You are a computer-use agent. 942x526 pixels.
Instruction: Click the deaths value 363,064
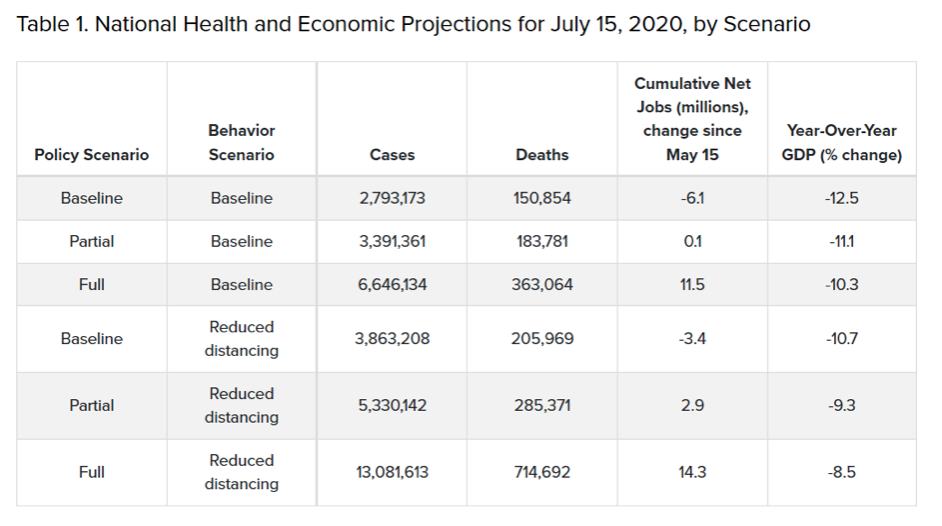pos(542,285)
